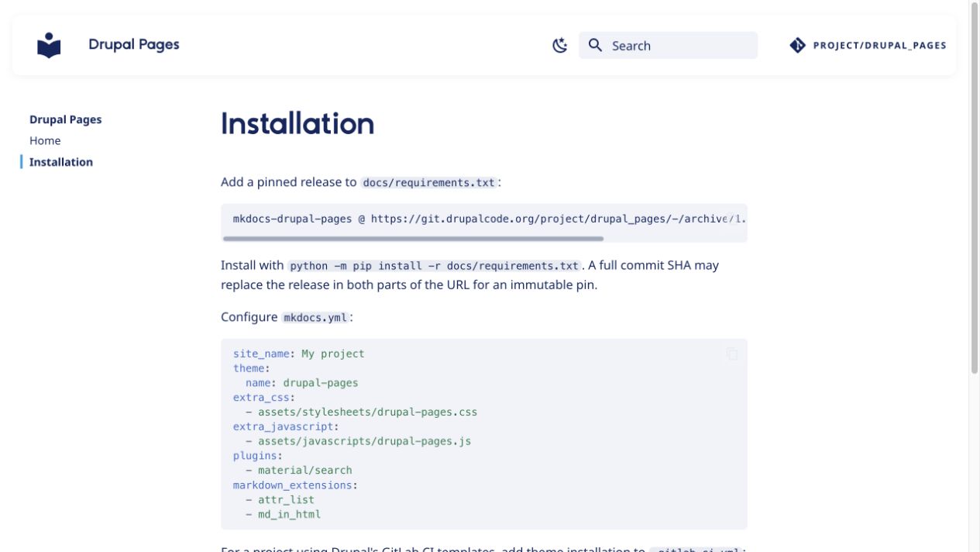The height and width of the screenshot is (552, 980).
Task: Click the Installation page heading
Action: [297, 123]
